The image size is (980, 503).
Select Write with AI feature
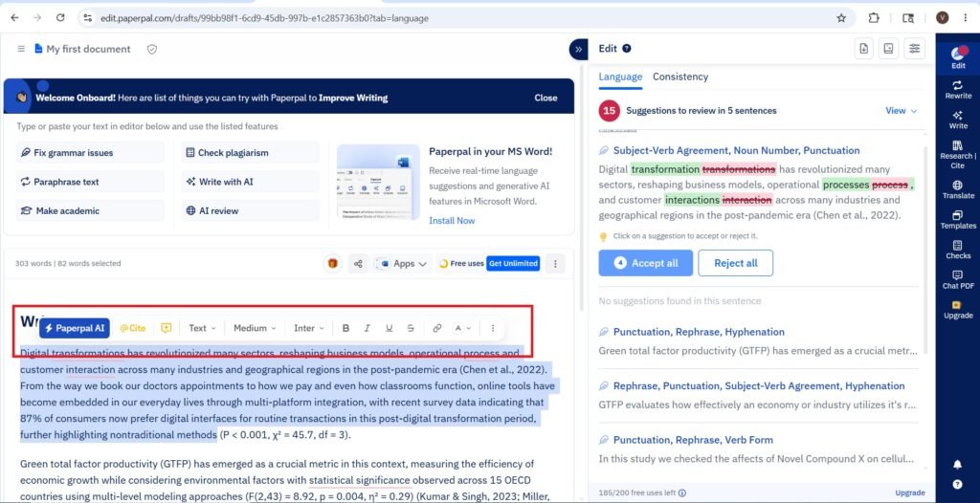click(250, 182)
